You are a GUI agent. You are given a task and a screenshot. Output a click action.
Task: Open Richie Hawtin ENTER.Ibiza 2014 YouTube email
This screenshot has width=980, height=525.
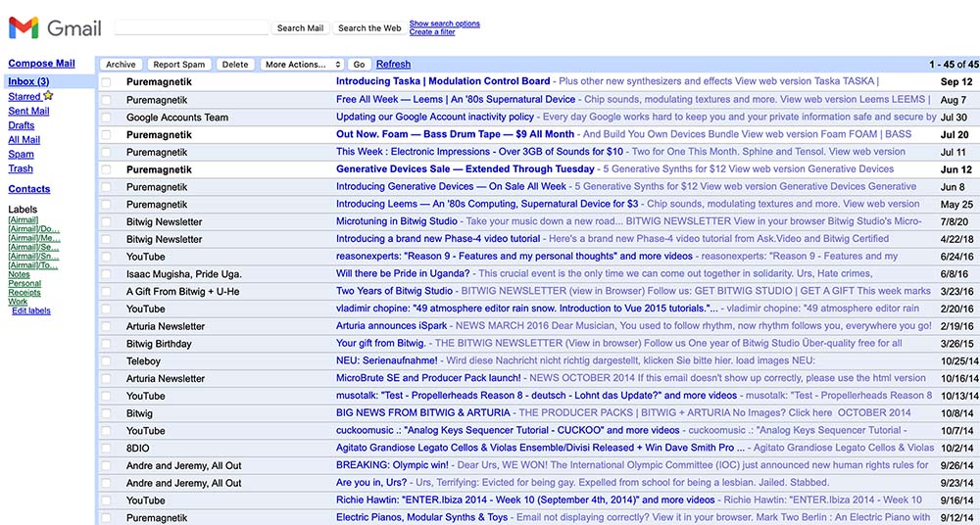click(525, 500)
